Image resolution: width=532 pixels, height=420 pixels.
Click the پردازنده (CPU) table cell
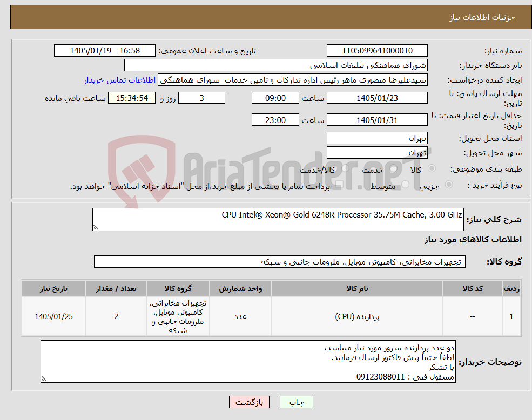coord(357,316)
